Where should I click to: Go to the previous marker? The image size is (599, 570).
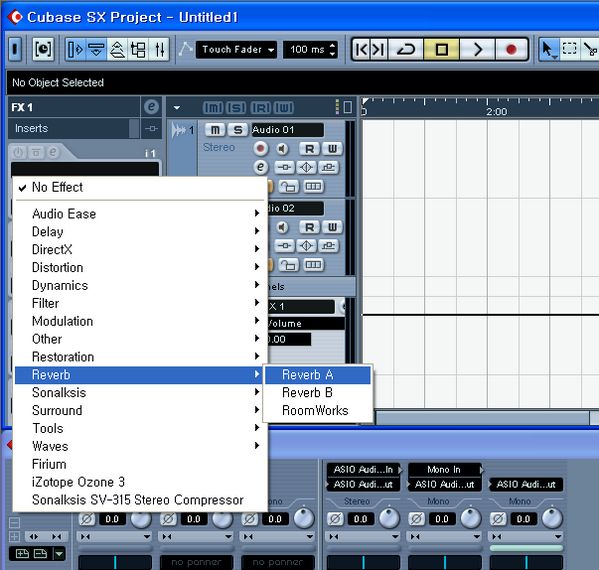point(361,50)
